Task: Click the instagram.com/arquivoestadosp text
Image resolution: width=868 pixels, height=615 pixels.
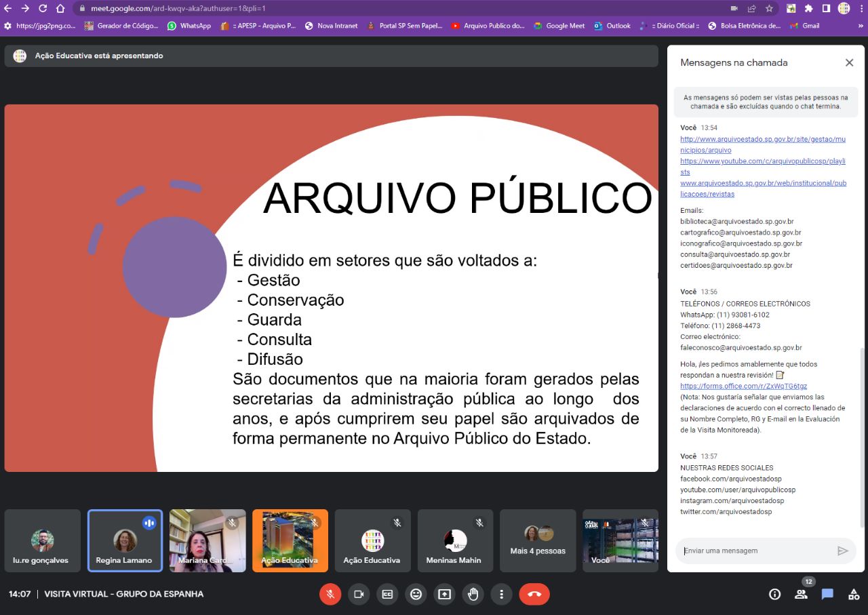Action: [x=732, y=500]
